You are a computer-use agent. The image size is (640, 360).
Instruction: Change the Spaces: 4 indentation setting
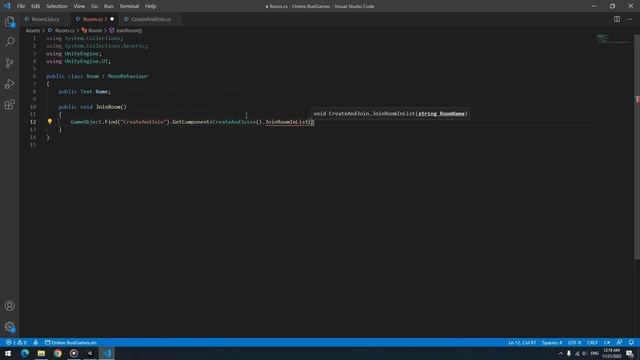(552, 342)
